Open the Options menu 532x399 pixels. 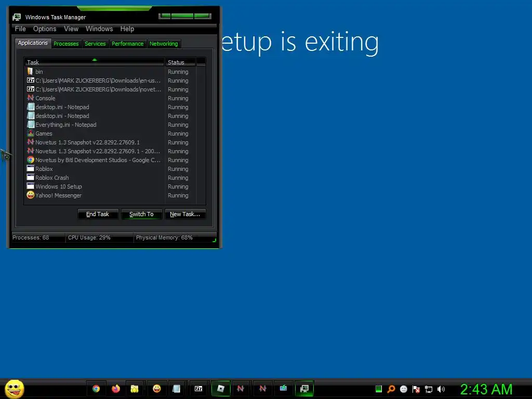pyautogui.click(x=45, y=29)
